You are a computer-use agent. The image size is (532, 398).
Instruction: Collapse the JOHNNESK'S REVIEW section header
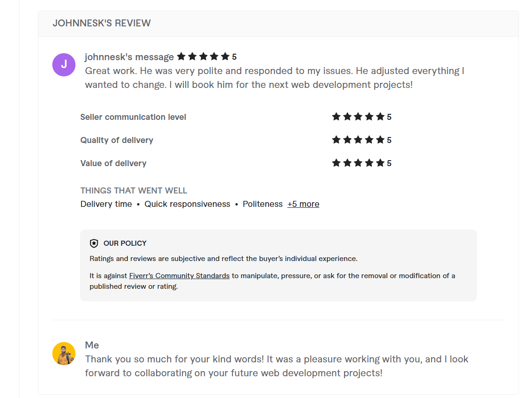(101, 23)
